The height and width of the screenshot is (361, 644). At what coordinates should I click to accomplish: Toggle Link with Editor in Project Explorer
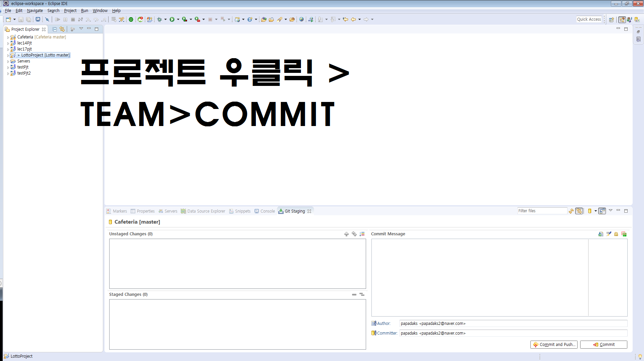pyautogui.click(x=62, y=29)
